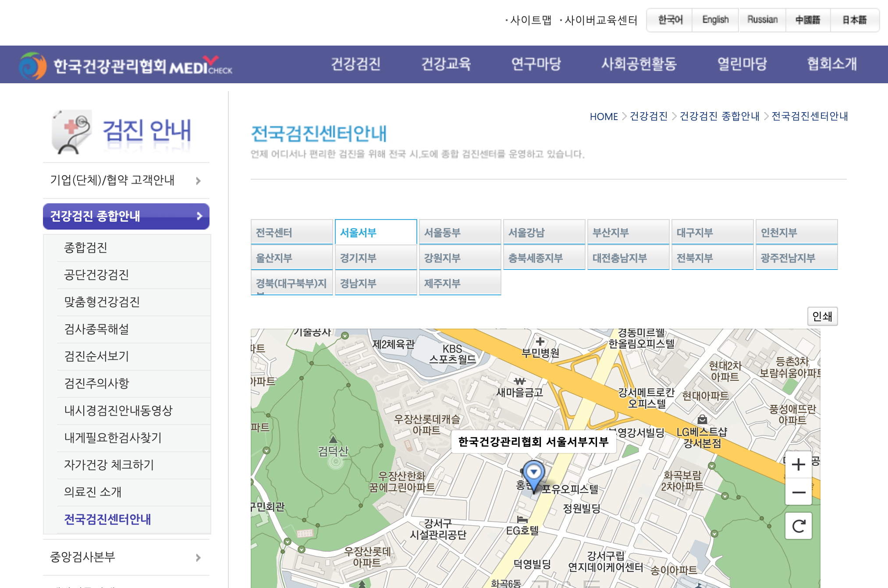This screenshot has height=588, width=888.
Task: Click the 부민병원 hospital cross icon on the map
Action: (x=540, y=341)
